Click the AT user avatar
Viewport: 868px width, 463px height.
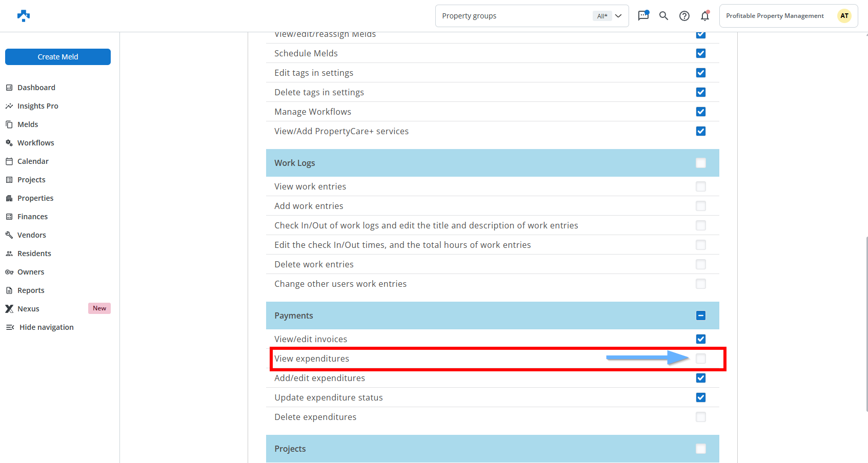pyautogui.click(x=844, y=16)
